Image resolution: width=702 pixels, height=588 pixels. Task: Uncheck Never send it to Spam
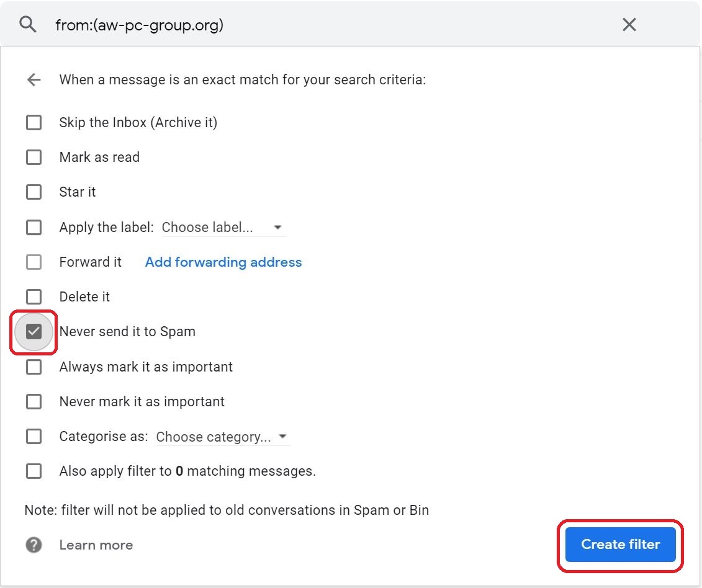tap(34, 332)
